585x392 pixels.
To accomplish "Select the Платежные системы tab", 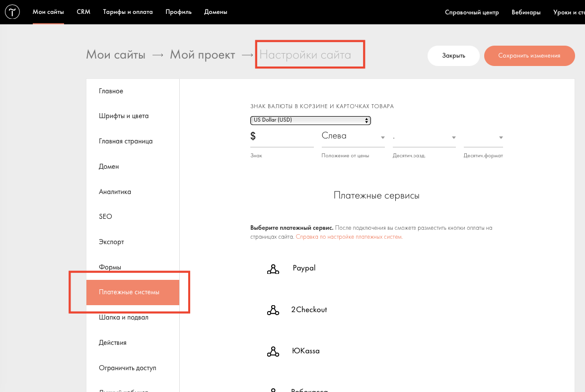I will tap(133, 292).
